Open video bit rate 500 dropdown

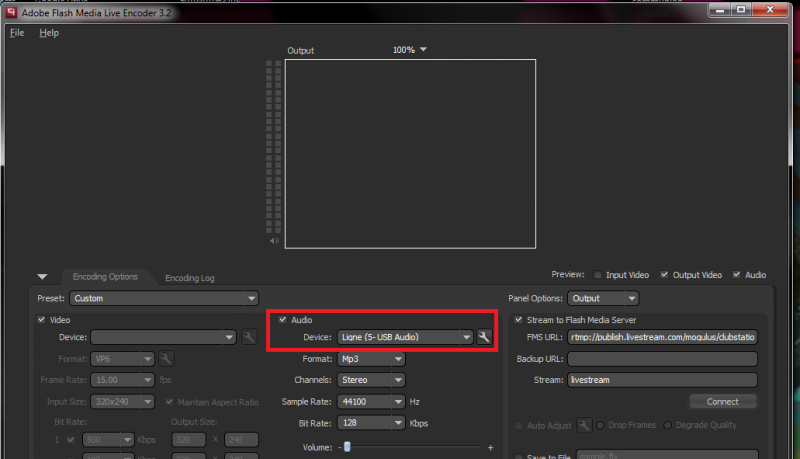(108, 440)
